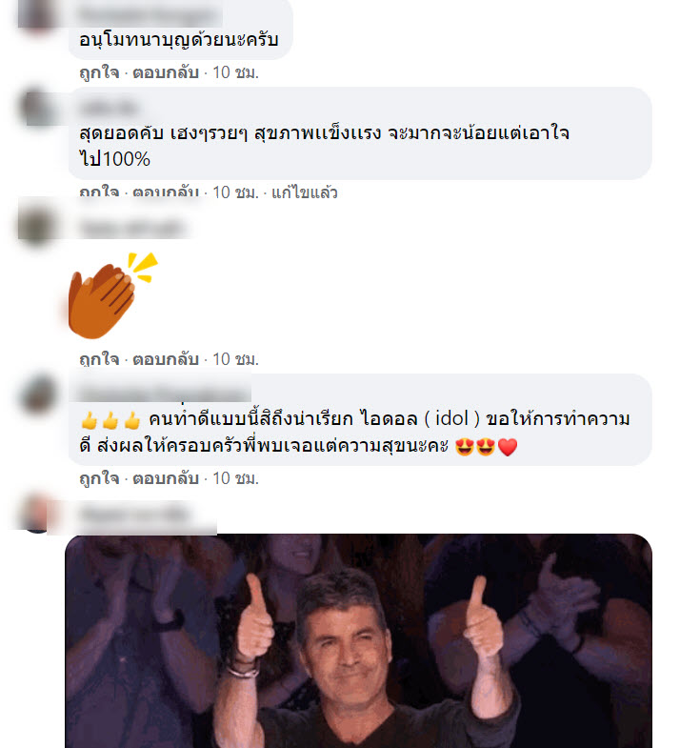The height and width of the screenshot is (748, 700).
Task: Open avatar of the idol comment author
Action: tap(38, 394)
